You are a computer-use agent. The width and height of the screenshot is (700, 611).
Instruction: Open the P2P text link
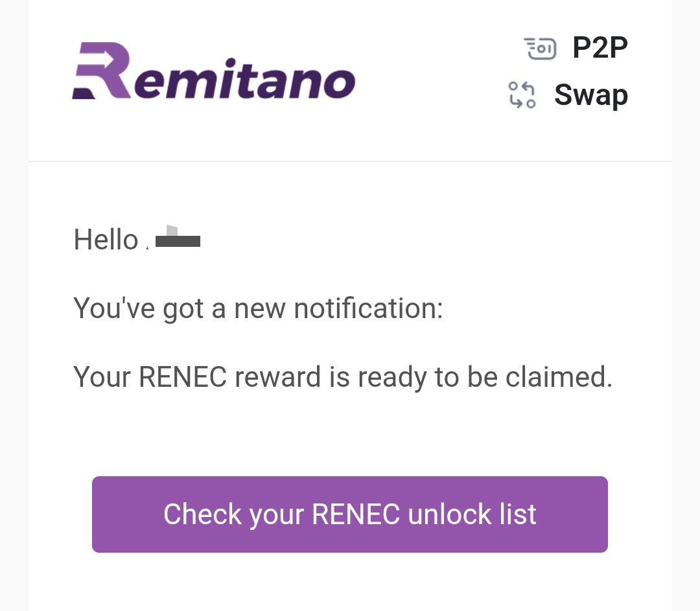pos(600,49)
